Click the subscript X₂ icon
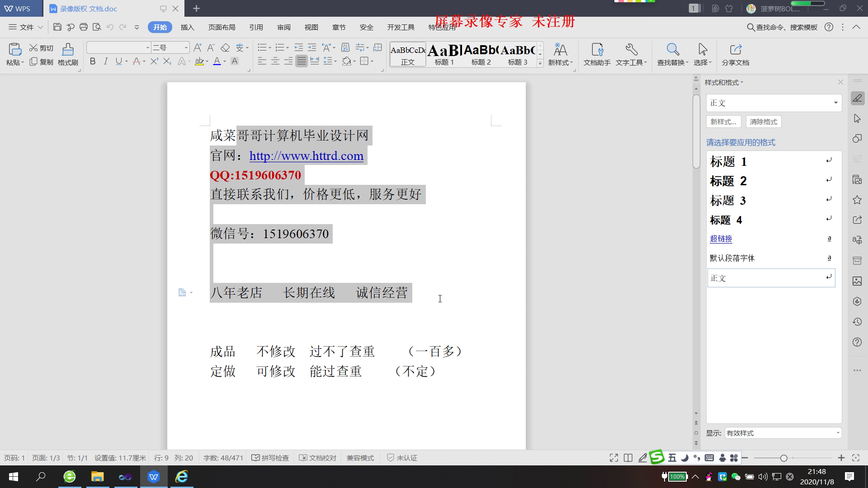The height and width of the screenshot is (488, 868). click(x=167, y=61)
